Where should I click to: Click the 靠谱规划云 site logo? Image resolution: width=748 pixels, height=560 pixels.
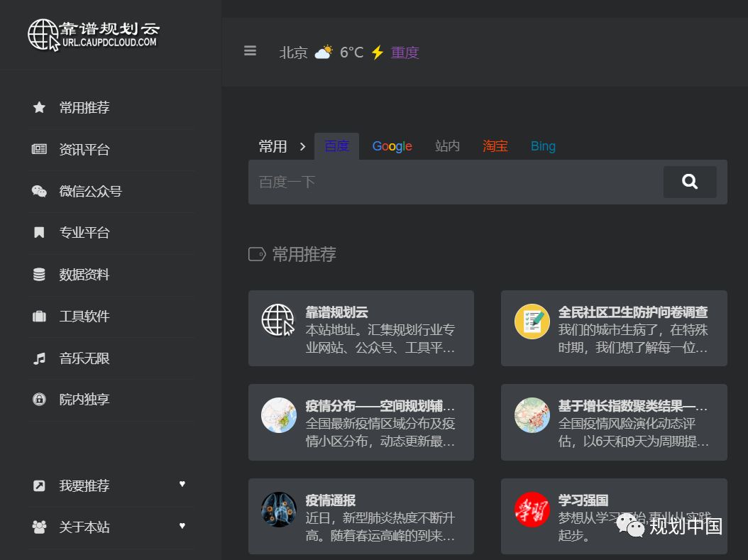point(94,35)
